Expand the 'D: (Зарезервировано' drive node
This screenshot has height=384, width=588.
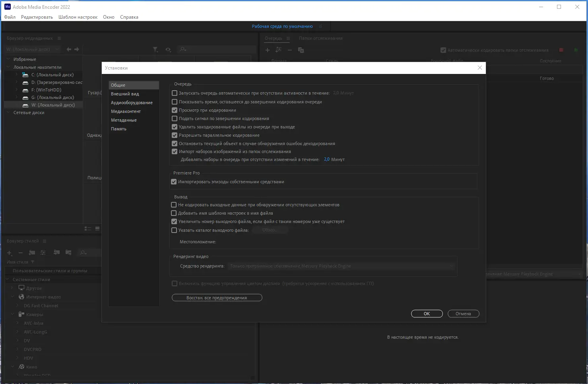coord(17,82)
